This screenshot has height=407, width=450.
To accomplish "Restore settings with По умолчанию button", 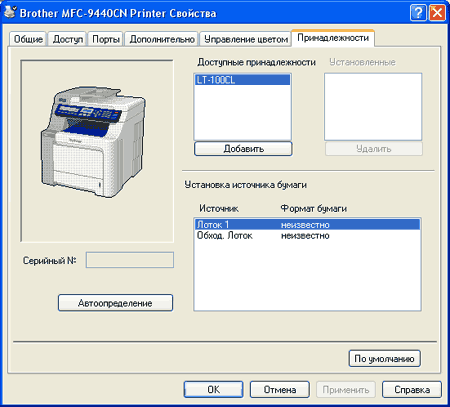I will coord(384,359).
